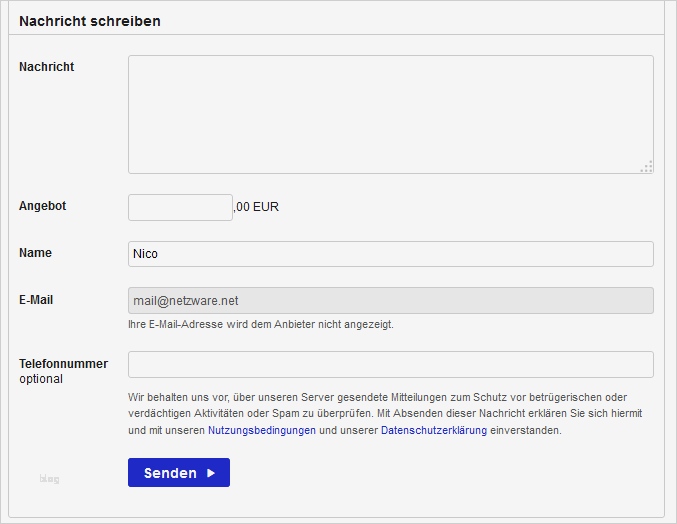Click the Nachricht schreiben heading
The width and height of the screenshot is (677, 524).
90,21
